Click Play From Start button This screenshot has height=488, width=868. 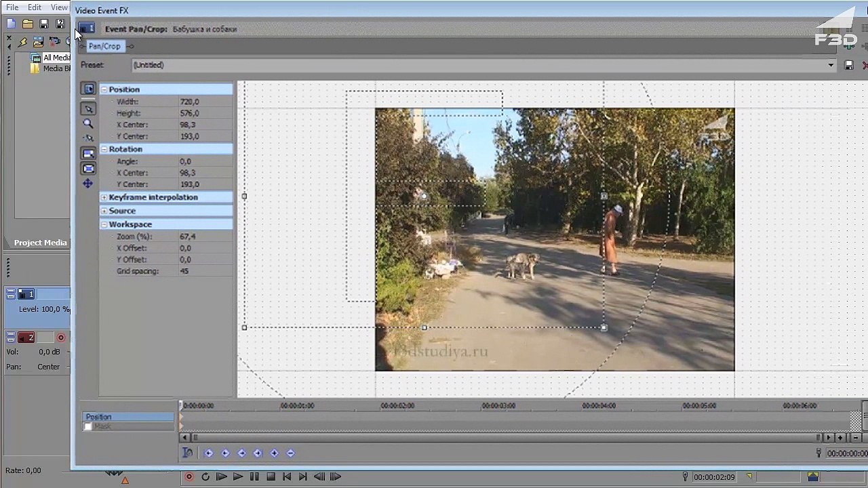pos(222,476)
